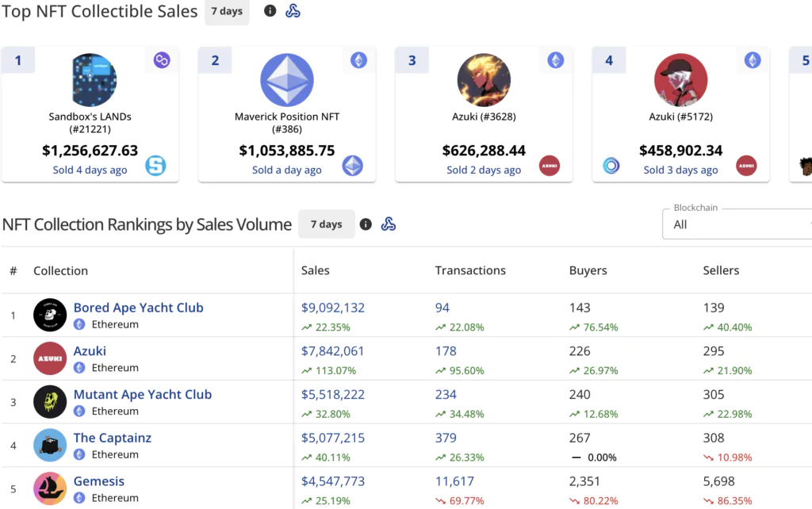Sort by the Sellers column header
Screen dimensions: 812x509
(x=721, y=270)
